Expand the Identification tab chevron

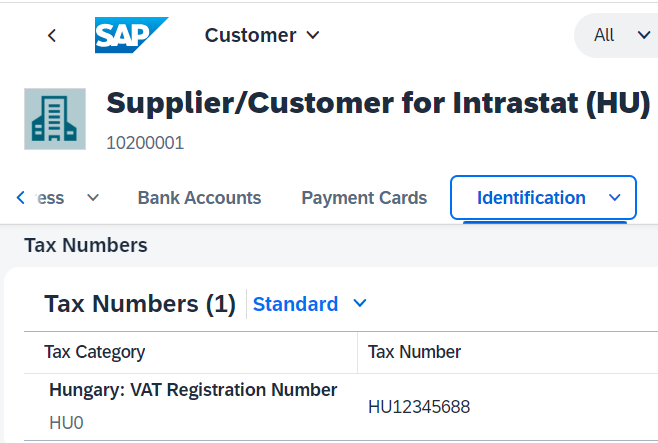click(x=614, y=198)
